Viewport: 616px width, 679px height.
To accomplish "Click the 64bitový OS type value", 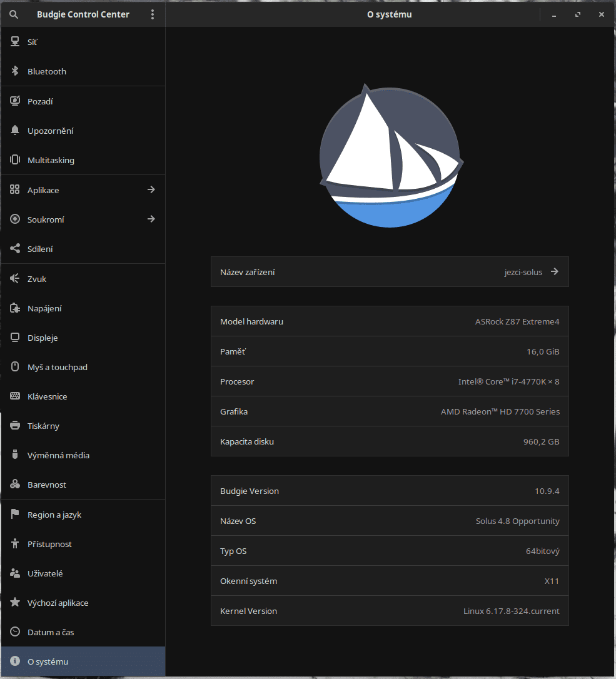I will [x=543, y=551].
